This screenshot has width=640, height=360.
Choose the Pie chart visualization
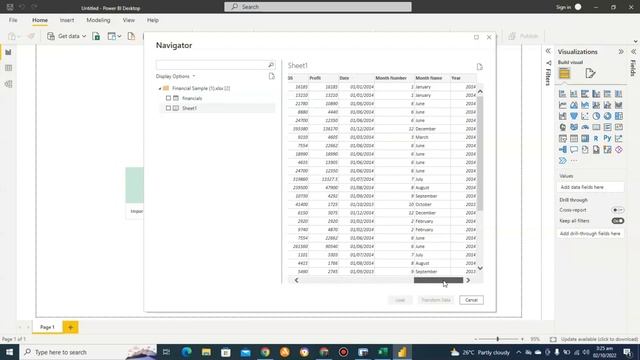click(x=596, y=116)
